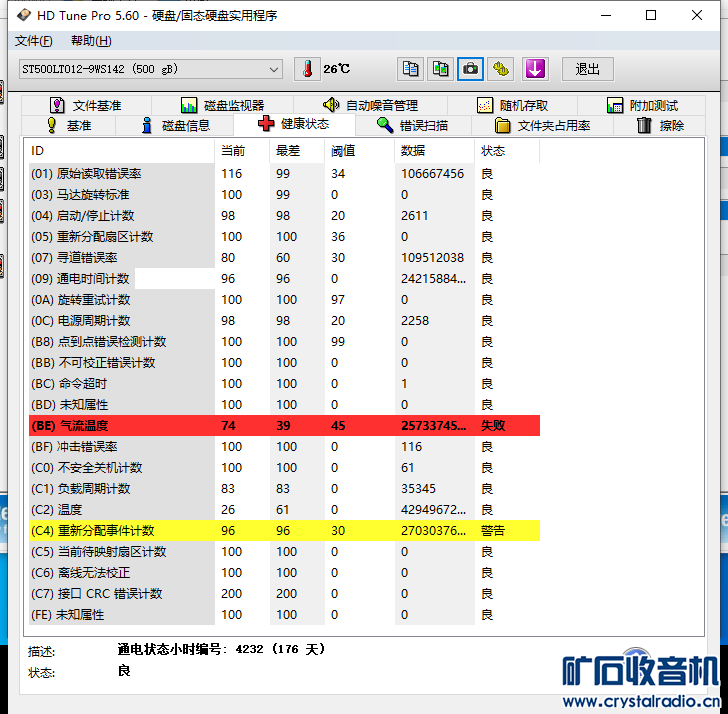This screenshot has height=714, width=728.
Task: Select the (C5) 当前待映射扇区计数 row
Action: point(284,552)
